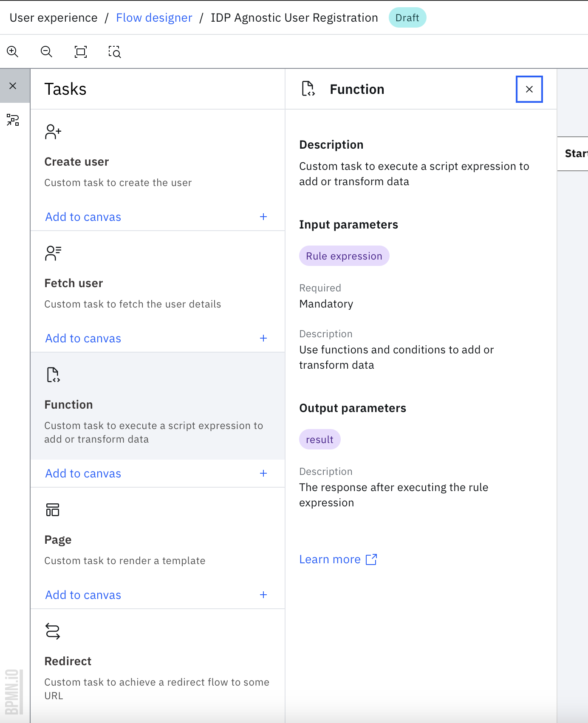This screenshot has width=588, height=723.
Task: Click the Rule expression parameter tag
Action: click(344, 256)
